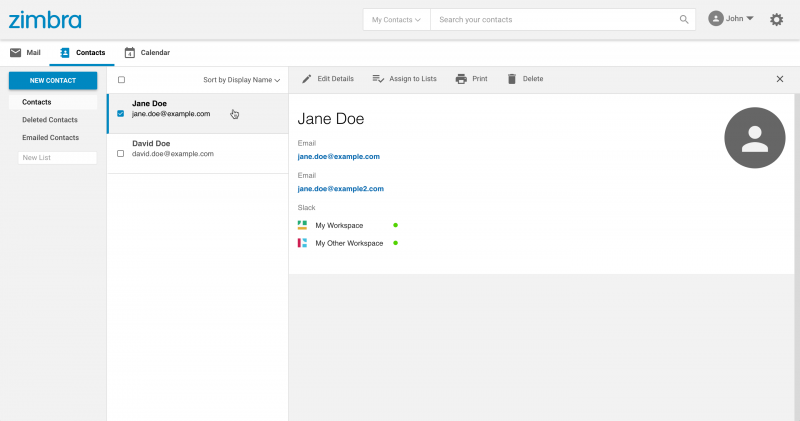Image resolution: width=800 pixels, height=421 pixels.
Task: Open the My Contacts search scope dropdown
Action: click(396, 19)
